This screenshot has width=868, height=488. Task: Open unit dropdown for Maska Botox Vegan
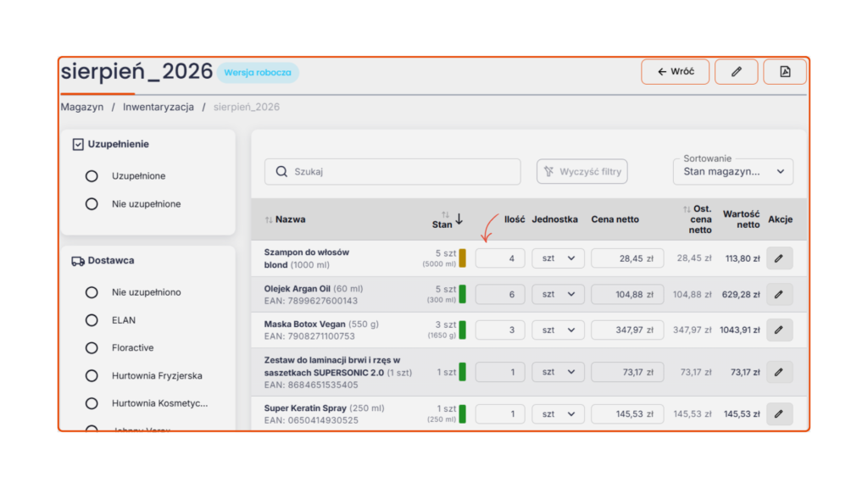pos(558,330)
